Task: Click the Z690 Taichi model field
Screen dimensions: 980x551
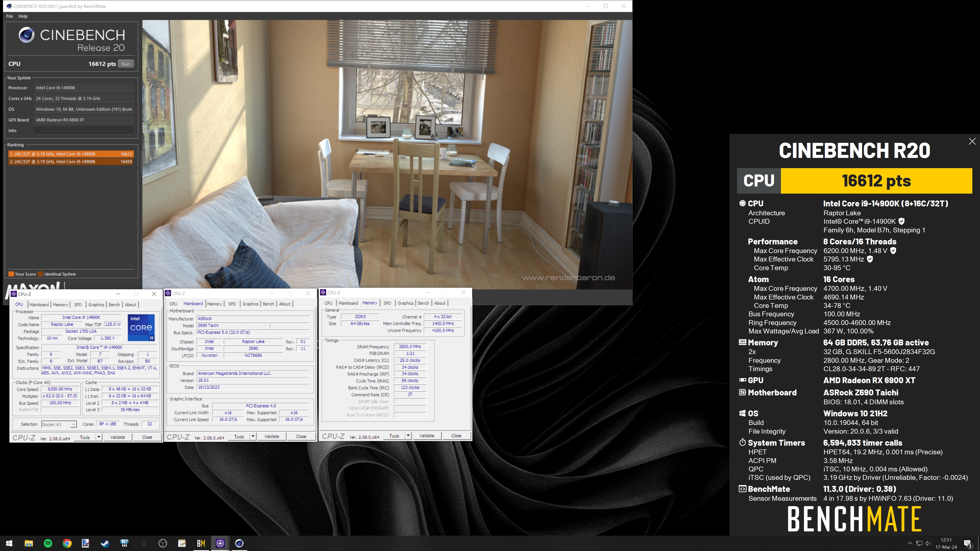Action: click(x=232, y=325)
